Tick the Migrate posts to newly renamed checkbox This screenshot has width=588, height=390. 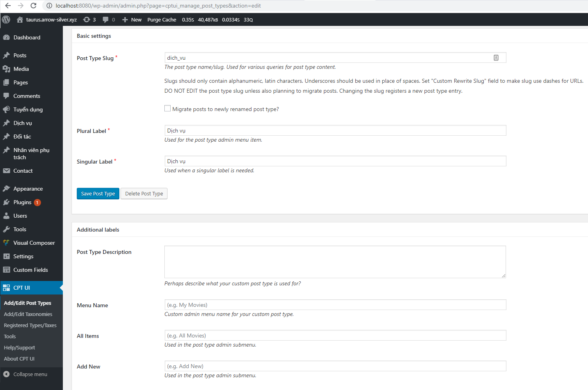coord(167,108)
